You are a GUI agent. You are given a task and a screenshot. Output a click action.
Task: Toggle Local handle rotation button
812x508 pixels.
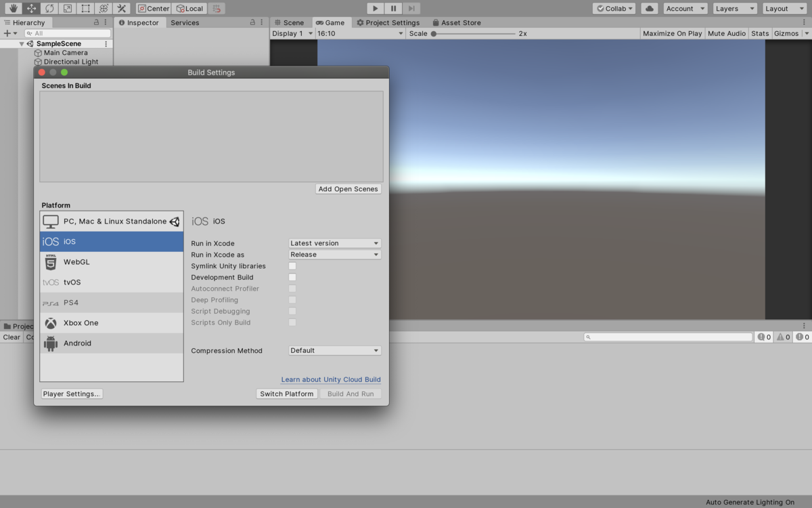point(189,9)
